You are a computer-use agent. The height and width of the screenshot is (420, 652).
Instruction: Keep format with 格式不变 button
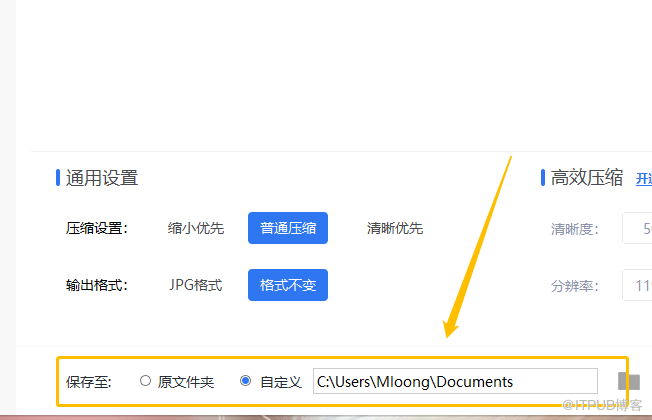tap(288, 285)
